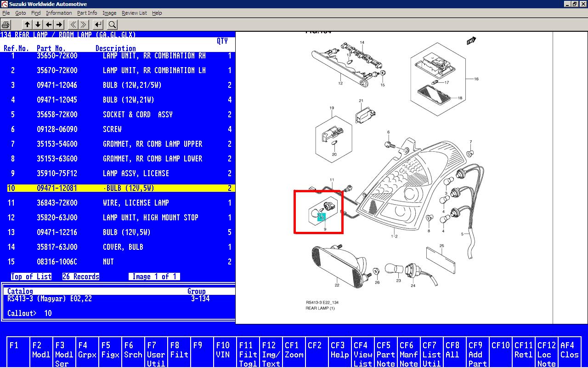
Task: Click callout 22 reflector lamp in diagram
Action: (x=337, y=285)
